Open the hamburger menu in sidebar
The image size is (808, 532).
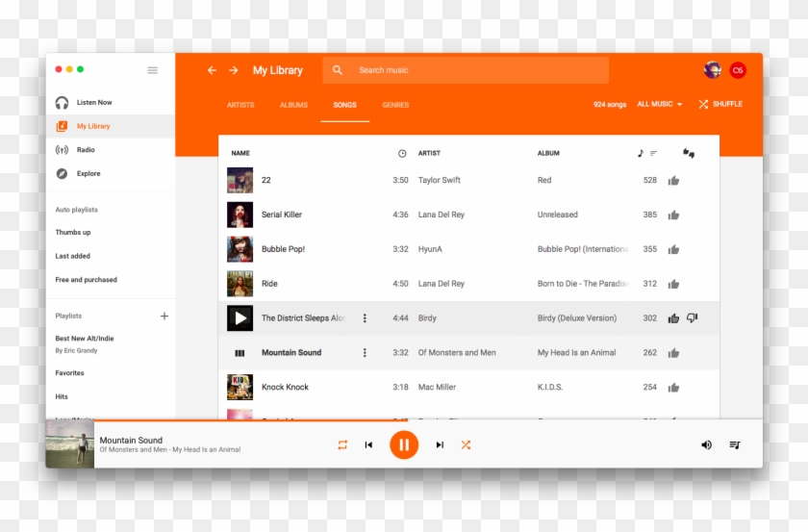click(x=153, y=70)
